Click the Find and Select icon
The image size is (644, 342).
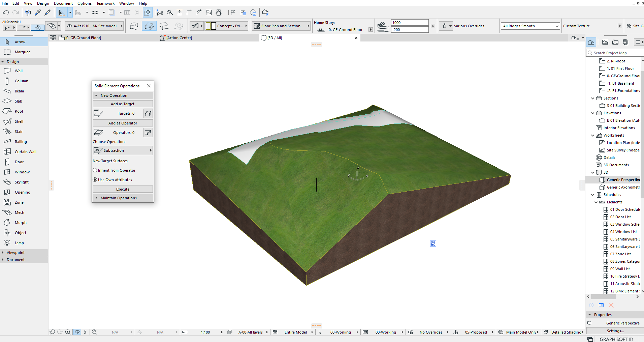pyautogui.click(x=28, y=12)
